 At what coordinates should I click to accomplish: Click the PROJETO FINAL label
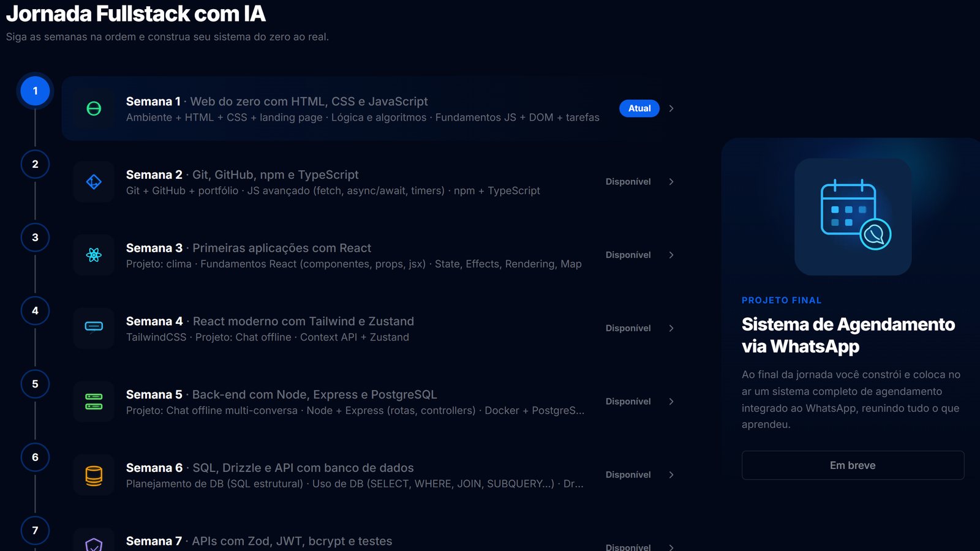pyautogui.click(x=782, y=300)
